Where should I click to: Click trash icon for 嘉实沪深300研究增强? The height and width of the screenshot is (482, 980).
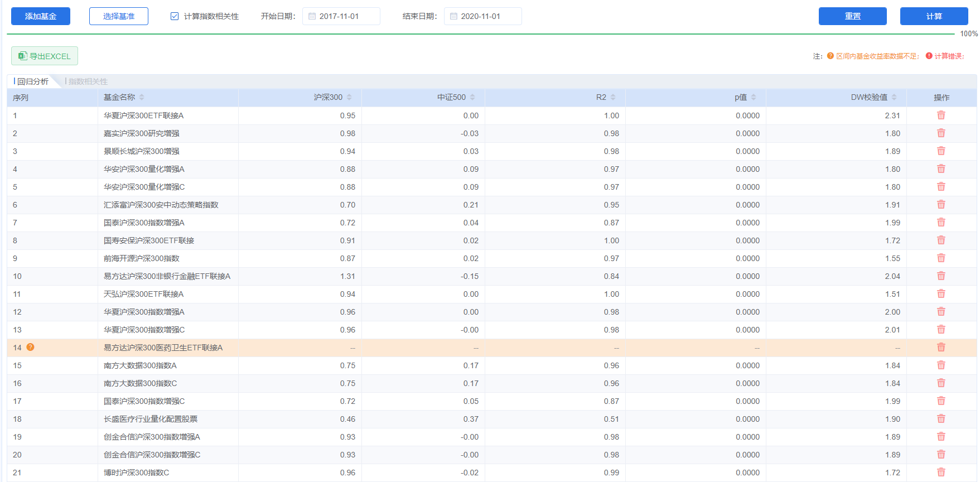941,133
